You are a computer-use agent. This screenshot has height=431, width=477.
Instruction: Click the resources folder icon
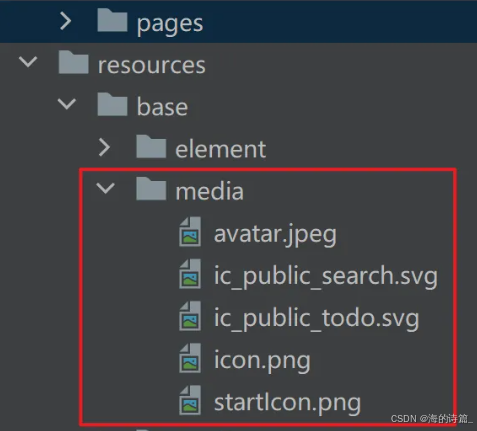[x=73, y=62]
